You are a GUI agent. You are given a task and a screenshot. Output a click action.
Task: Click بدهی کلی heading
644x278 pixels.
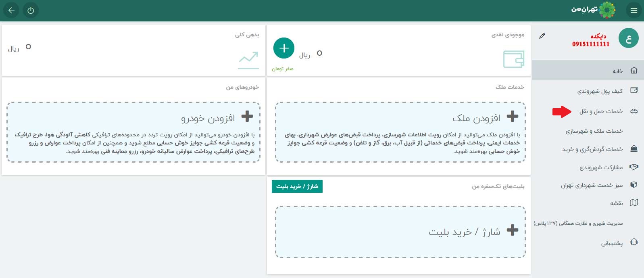247,35
